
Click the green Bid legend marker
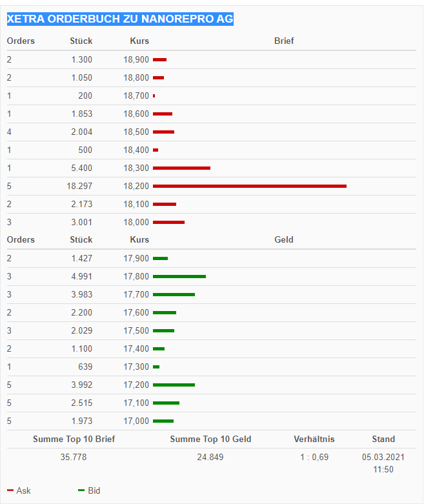click(81, 490)
